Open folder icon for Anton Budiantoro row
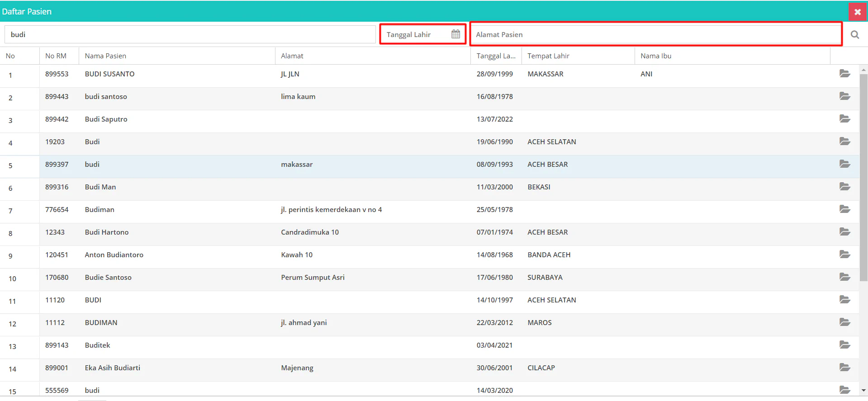 coord(844,254)
